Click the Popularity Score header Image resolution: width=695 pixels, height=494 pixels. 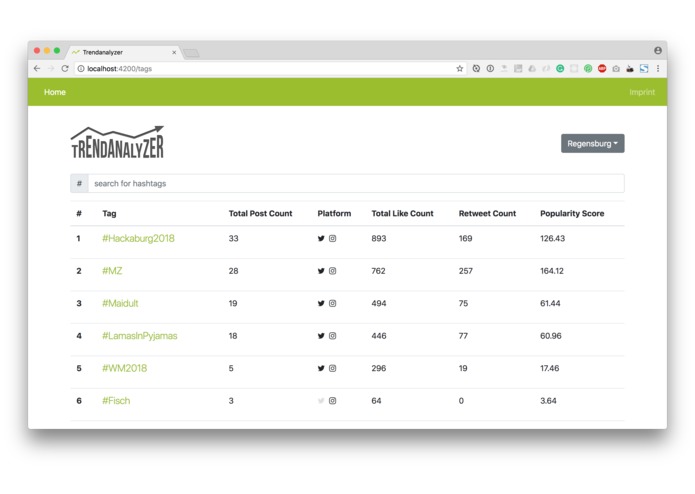[x=572, y=214]
